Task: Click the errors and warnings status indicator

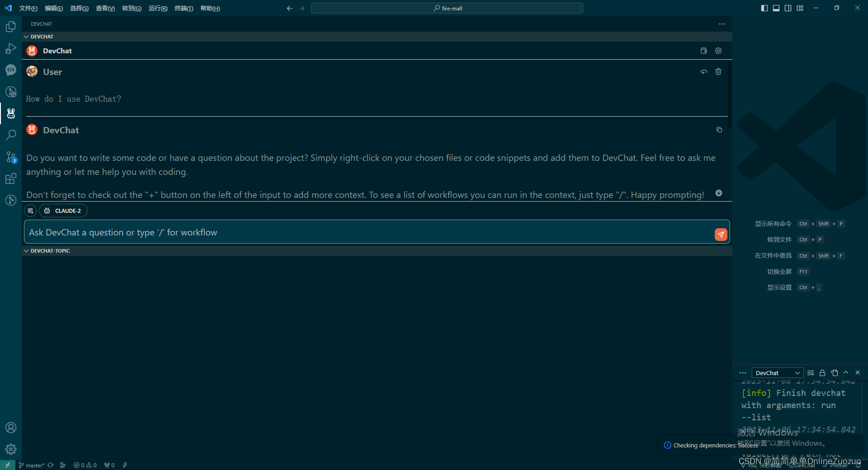Action: [x=85, y=465]
